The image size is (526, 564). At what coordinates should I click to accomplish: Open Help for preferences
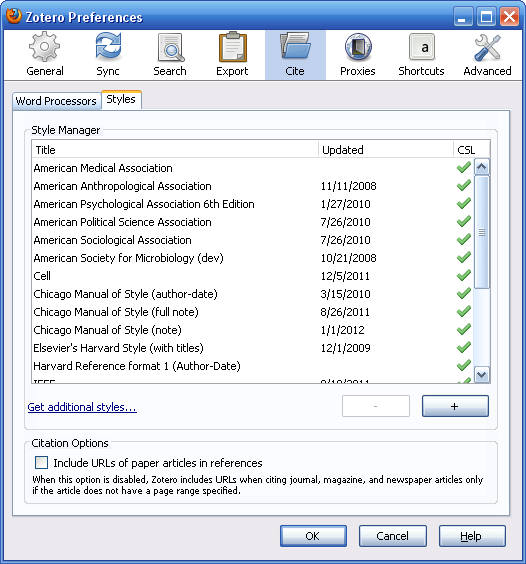point(472,536)
